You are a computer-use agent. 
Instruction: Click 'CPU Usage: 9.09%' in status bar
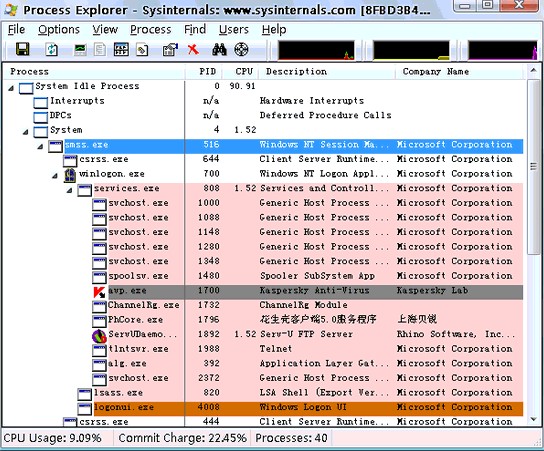click(52, 439)
